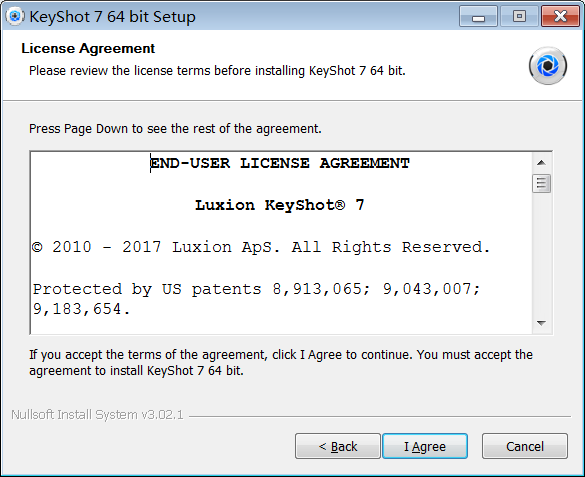Close the setup window with the red X
The height and width of the screenshot is (477, 585).
tap(560, 16)
